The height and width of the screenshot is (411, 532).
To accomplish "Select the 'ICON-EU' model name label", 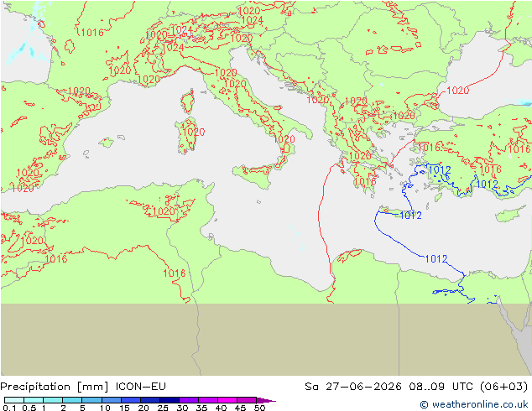I will click(x=140, y=386).
